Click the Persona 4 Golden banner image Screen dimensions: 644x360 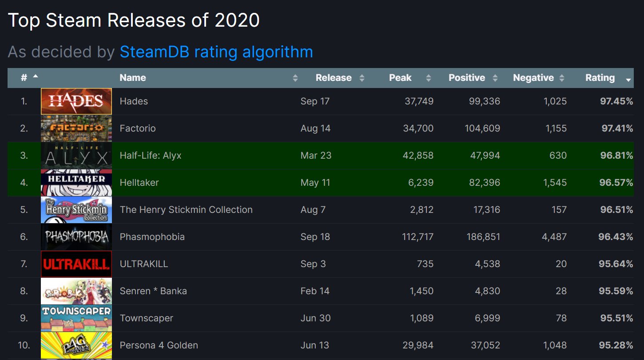pyautogui.click(x=76, y=345)
